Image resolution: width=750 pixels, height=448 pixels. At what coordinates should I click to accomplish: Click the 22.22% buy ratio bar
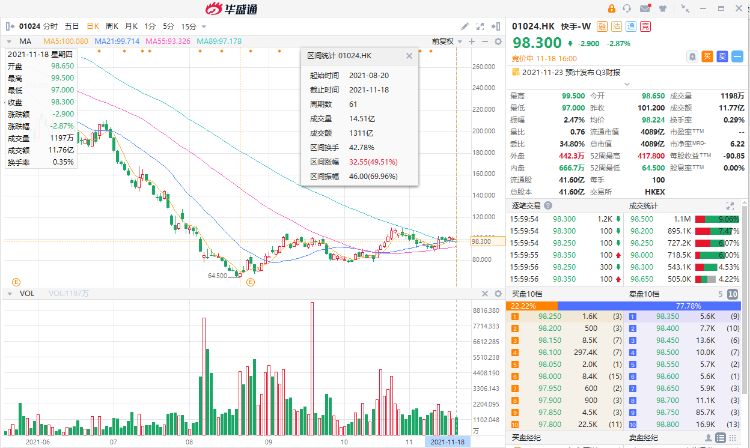[x=532, y=306]
